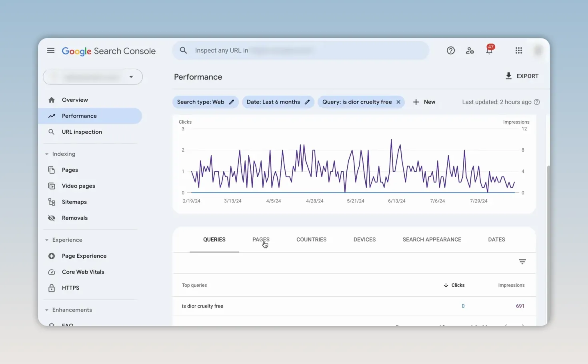Click the 0 clicks value in table
The width and height of the screenshot is (588, 364).
463,306
